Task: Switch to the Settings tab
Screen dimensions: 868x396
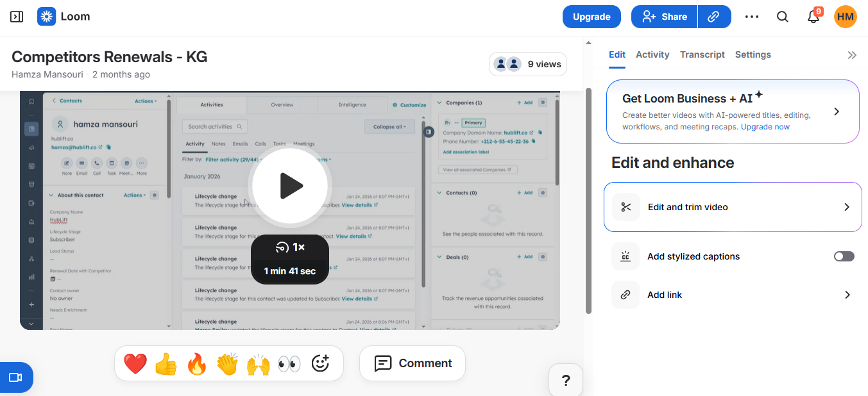Action: (x=753, y=54)
